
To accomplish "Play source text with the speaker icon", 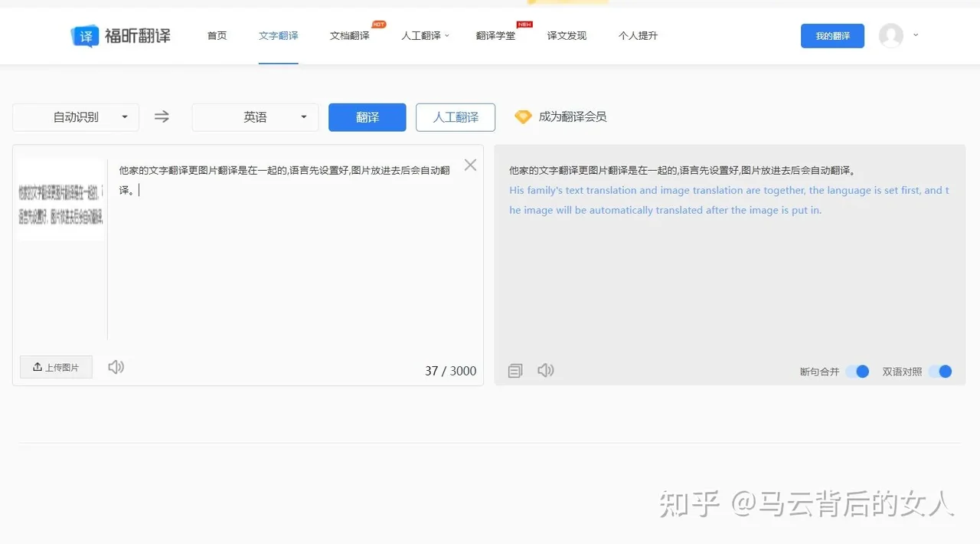I will [116, 367].
